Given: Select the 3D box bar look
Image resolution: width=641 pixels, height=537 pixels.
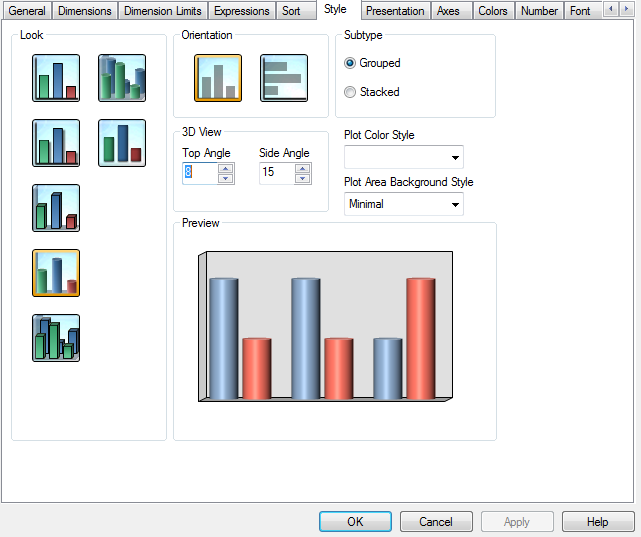Looking at the screenshot, I should point(56,208).
